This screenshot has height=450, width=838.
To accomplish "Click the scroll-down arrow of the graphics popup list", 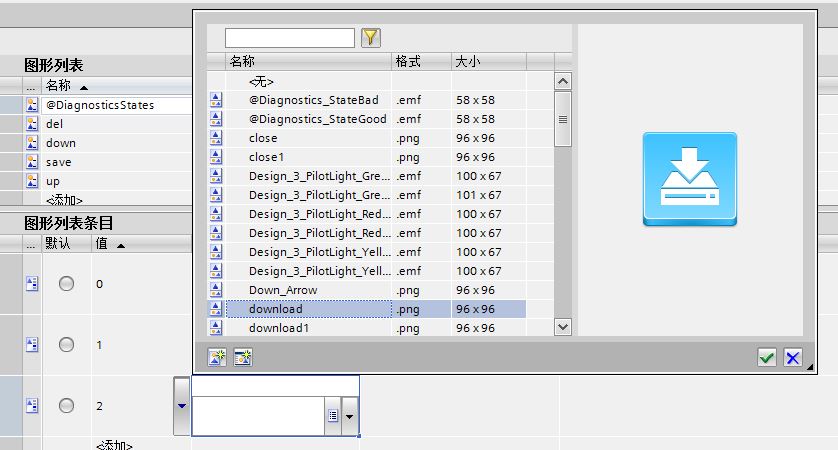I will pyautogui.click(x=561, y=326).
